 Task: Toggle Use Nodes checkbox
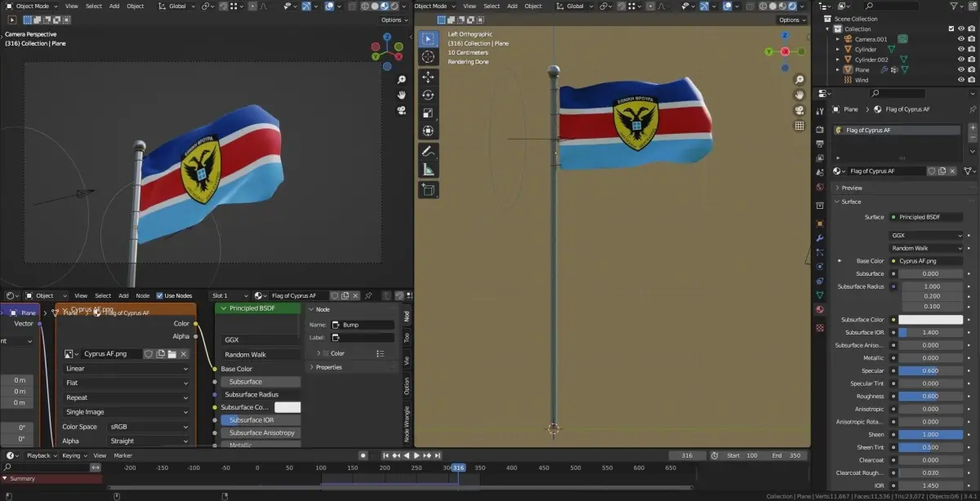point(159,295)
